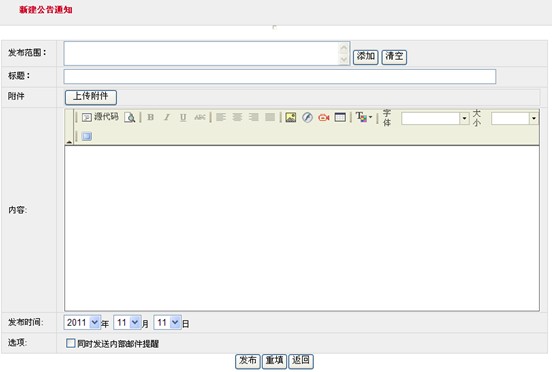This screenshot has height=372, width=552.
Task: Expand the 字体 font dropdown
Action: (464, 118)
